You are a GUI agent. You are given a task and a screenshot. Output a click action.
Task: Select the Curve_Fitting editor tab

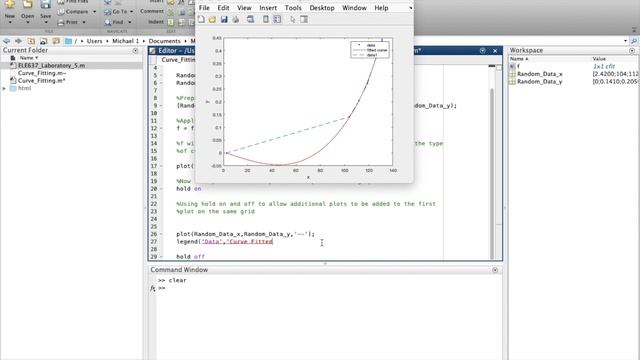click(x=178, y=60)
